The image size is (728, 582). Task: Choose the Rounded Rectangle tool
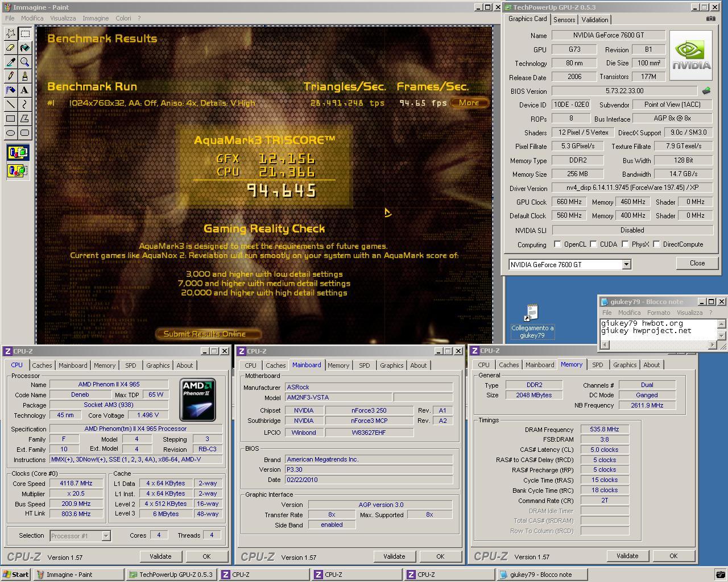(x=24, y=133)
